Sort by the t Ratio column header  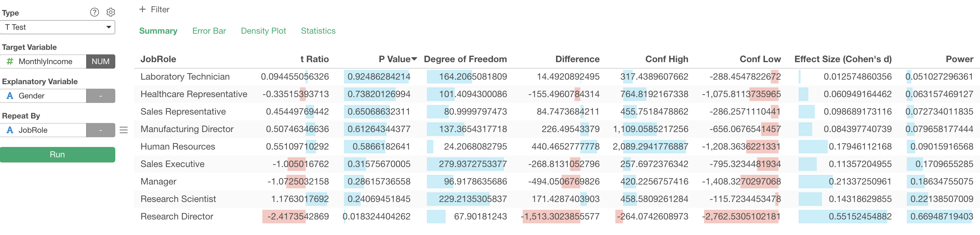point(314,59)
